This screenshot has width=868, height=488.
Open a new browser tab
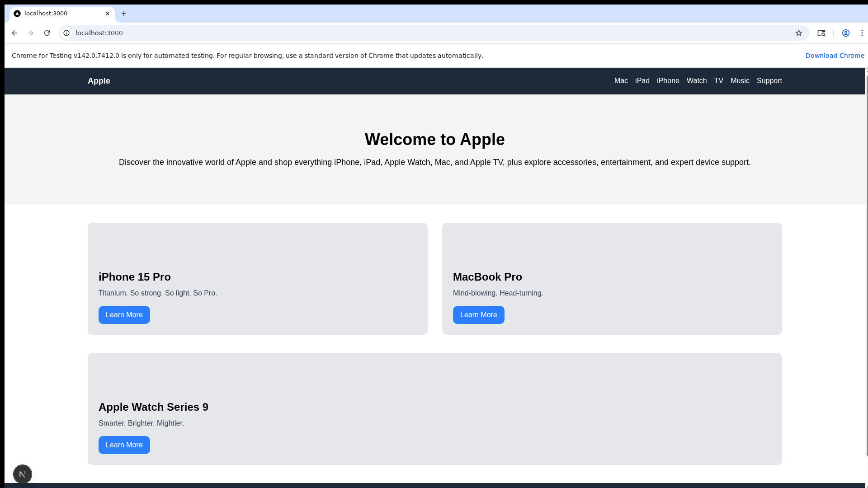click(x=124, y=14)
